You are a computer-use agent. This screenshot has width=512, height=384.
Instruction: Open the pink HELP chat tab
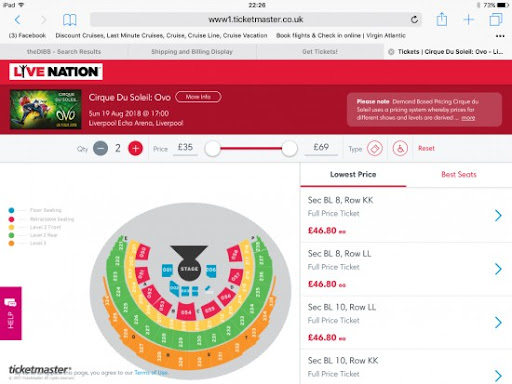click(x=11, y=313)
